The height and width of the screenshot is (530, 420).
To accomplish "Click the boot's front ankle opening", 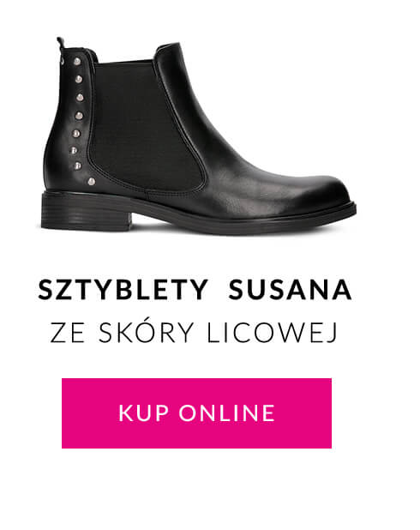I will [169, 51].
